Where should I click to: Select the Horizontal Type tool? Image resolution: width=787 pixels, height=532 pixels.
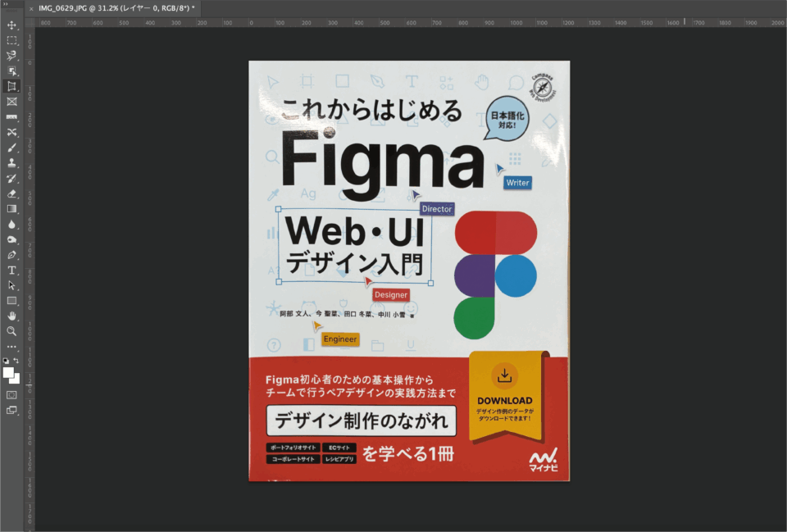pyautogui.click(x=11, y=270)
